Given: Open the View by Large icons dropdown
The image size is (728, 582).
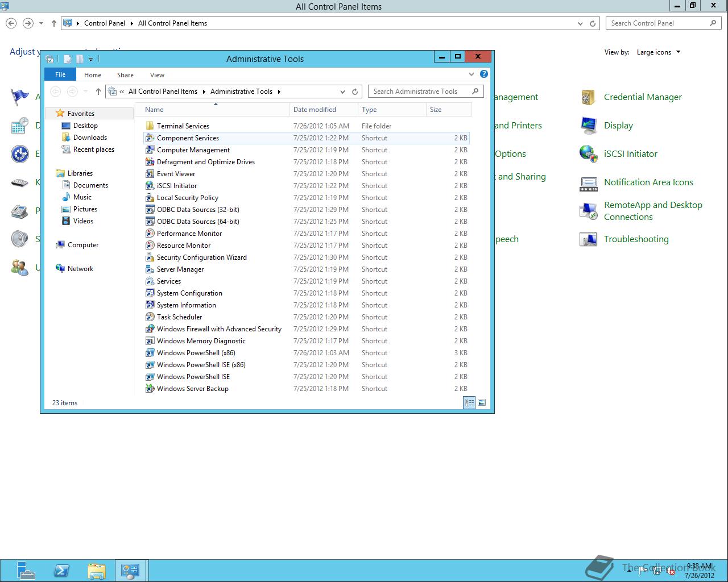Looking at the screenshot, I should pyautogui.click(x=659, y=52).
